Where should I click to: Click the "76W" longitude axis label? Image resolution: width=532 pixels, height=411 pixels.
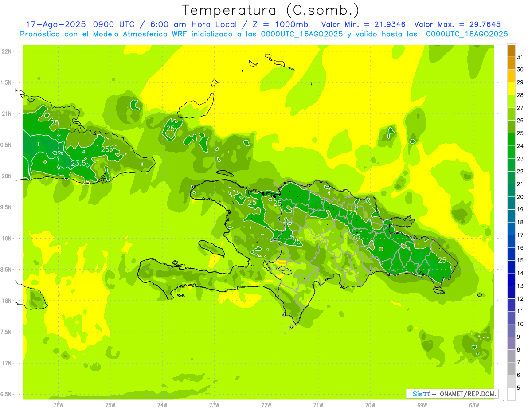[58, 405]
